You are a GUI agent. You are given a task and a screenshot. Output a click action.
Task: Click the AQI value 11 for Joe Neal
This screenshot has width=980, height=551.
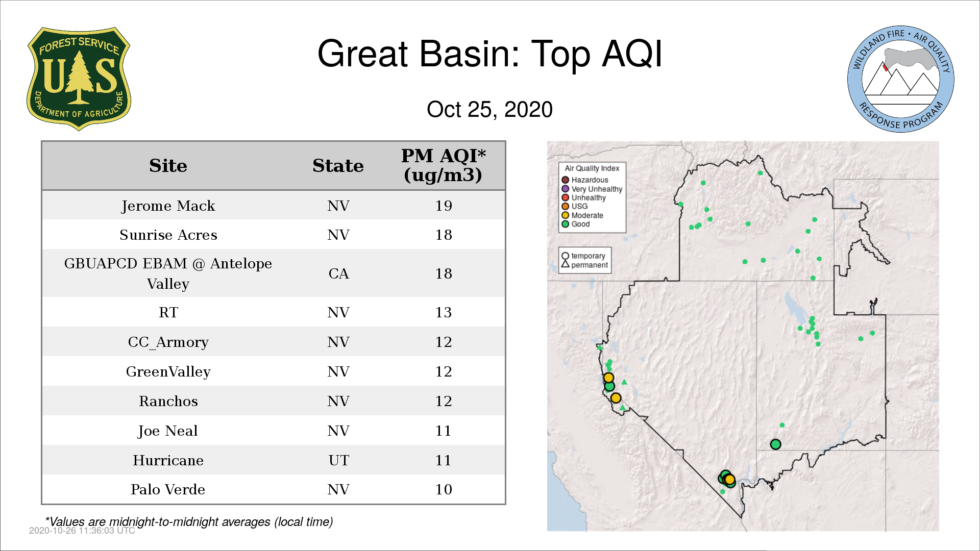444,431
